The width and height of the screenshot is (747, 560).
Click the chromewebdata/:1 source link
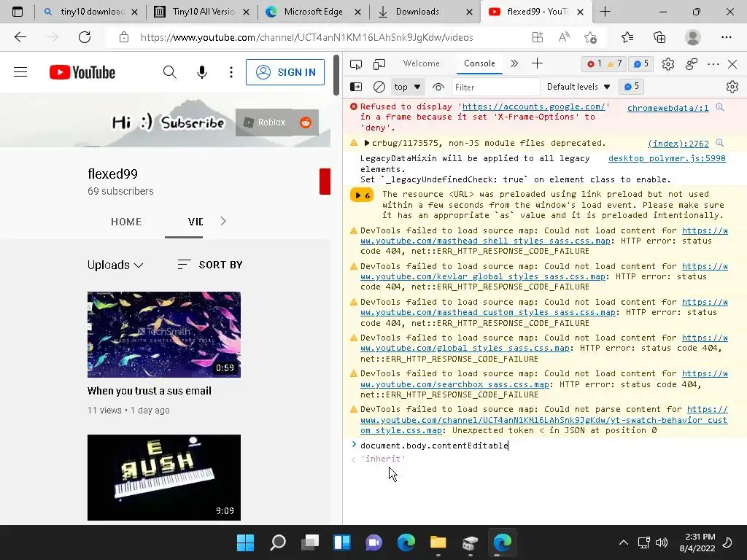667,108
